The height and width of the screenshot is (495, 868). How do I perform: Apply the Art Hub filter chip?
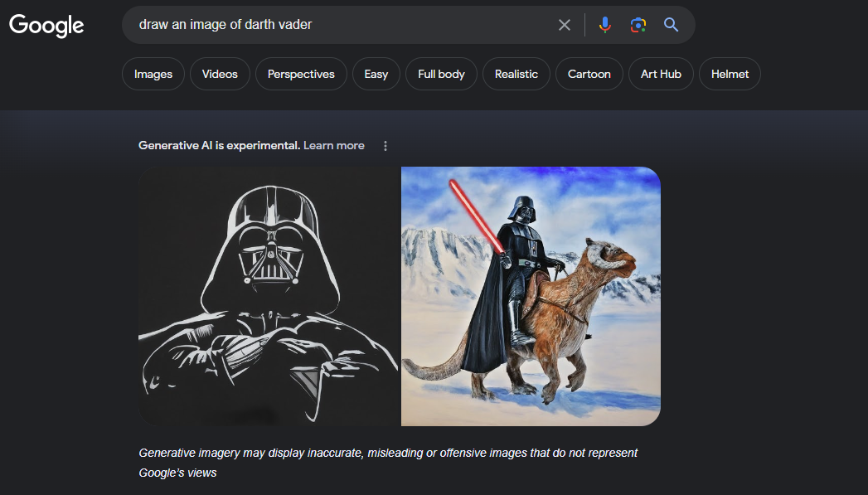click(x=661, y=74)
